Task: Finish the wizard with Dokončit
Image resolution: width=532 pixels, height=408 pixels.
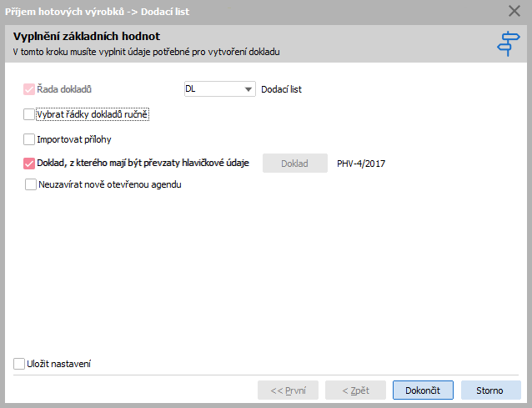Action: (x=423, y=390)
